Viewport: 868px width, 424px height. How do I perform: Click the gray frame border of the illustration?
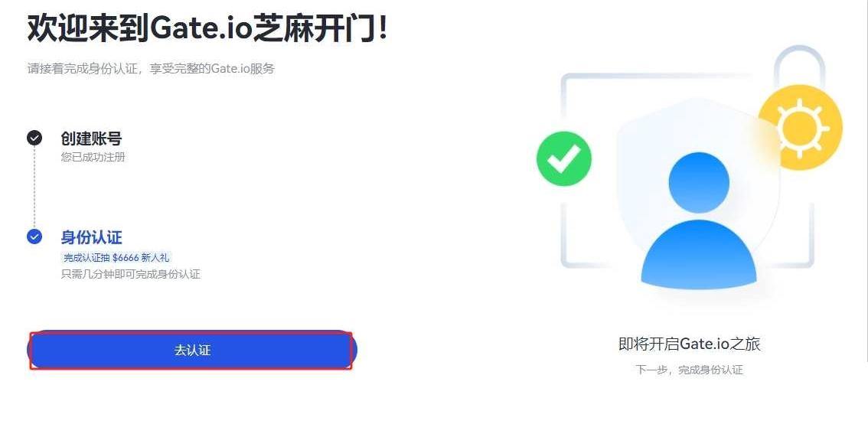(x=563, y=230)
